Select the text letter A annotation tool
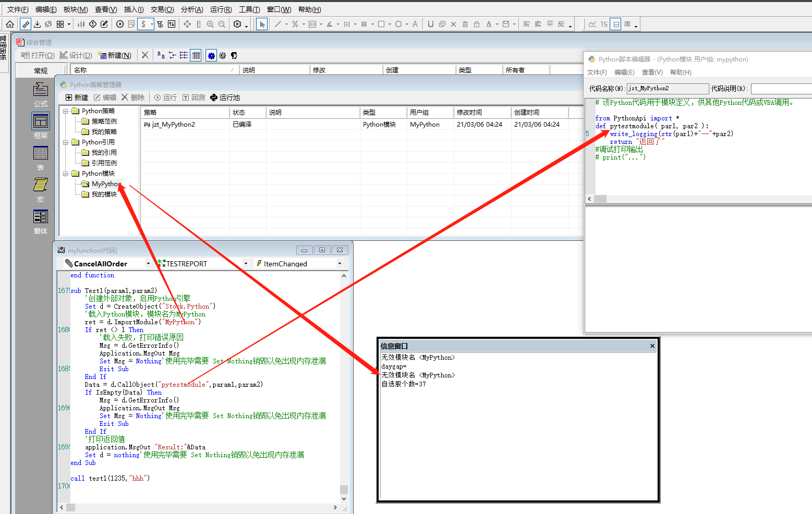Screen dimensions: 812x514 (415, 24)
